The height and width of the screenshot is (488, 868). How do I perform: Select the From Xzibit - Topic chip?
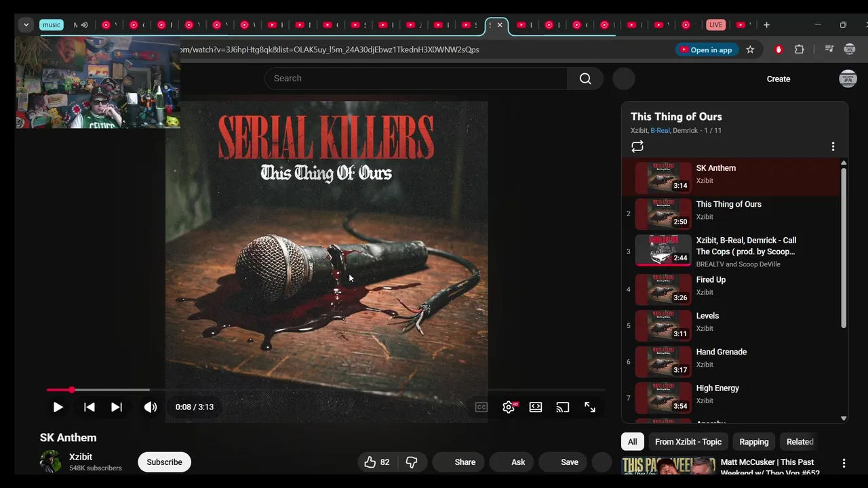point(688,442)
